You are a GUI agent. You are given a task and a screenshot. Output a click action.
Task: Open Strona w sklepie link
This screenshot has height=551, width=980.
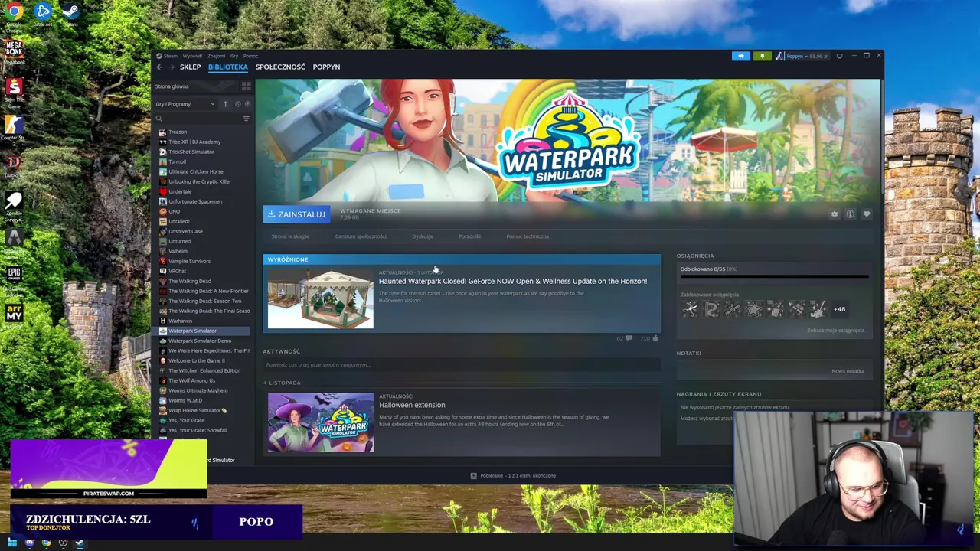pyautogui.click(x=290, y=236)
